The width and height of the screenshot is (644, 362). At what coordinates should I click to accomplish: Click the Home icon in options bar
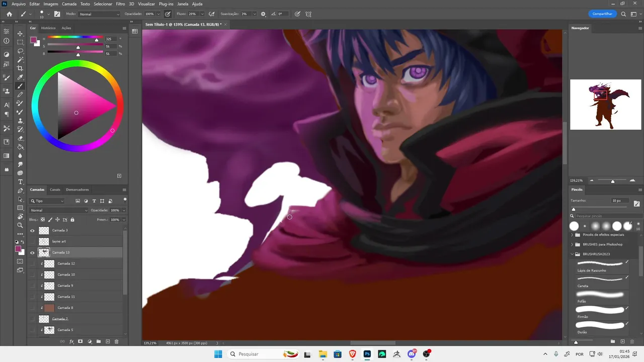click(9, 14)
